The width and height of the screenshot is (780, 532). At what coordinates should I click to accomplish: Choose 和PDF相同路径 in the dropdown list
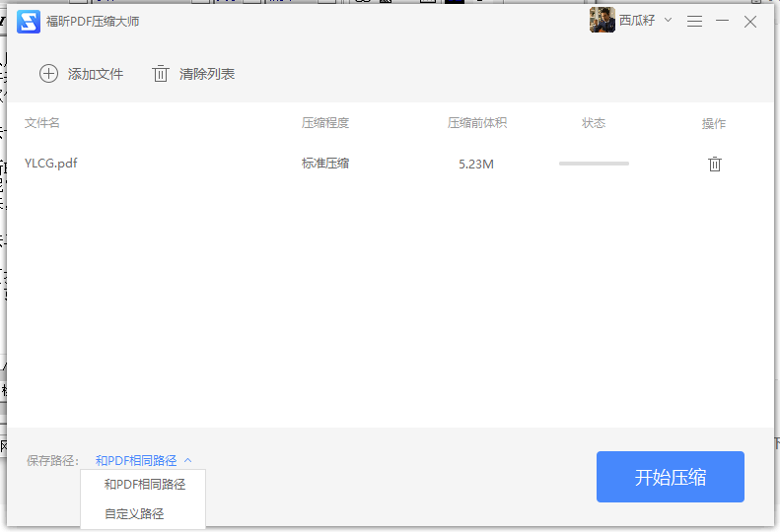point(144,485)
